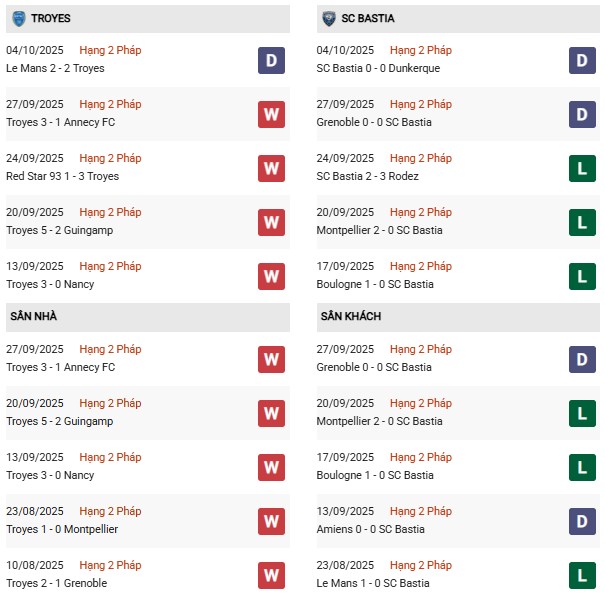
Task: Click the W badge for Red Star 93 1 - 3 Troyes
Action: [x=270, y=168]
